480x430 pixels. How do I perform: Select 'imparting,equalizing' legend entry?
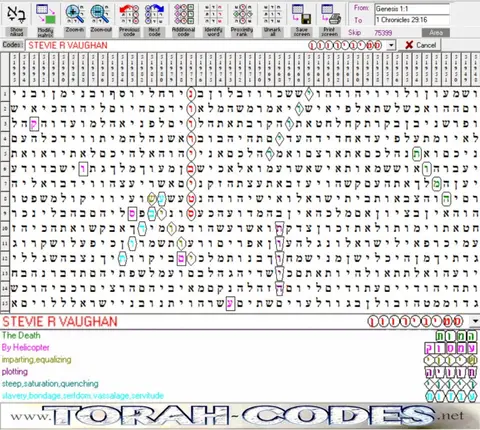pos(37,360)
